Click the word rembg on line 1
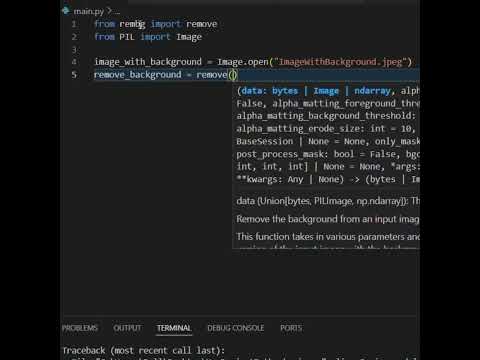Viewport: 480px width, 360px height. click(132, 24)
